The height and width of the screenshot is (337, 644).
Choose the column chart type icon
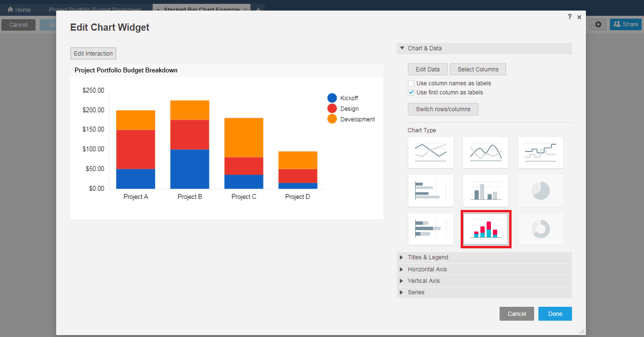[x=485, y=191]
